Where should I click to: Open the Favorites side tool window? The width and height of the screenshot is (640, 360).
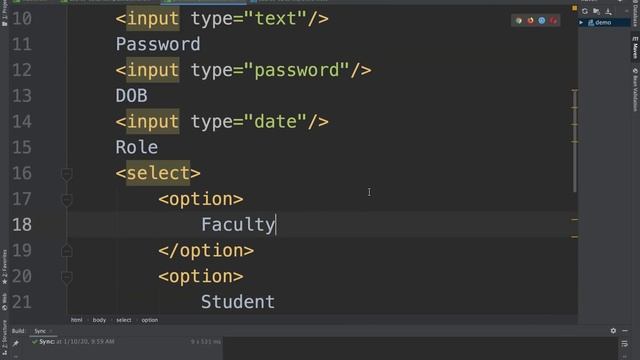[x=4, y=267]
